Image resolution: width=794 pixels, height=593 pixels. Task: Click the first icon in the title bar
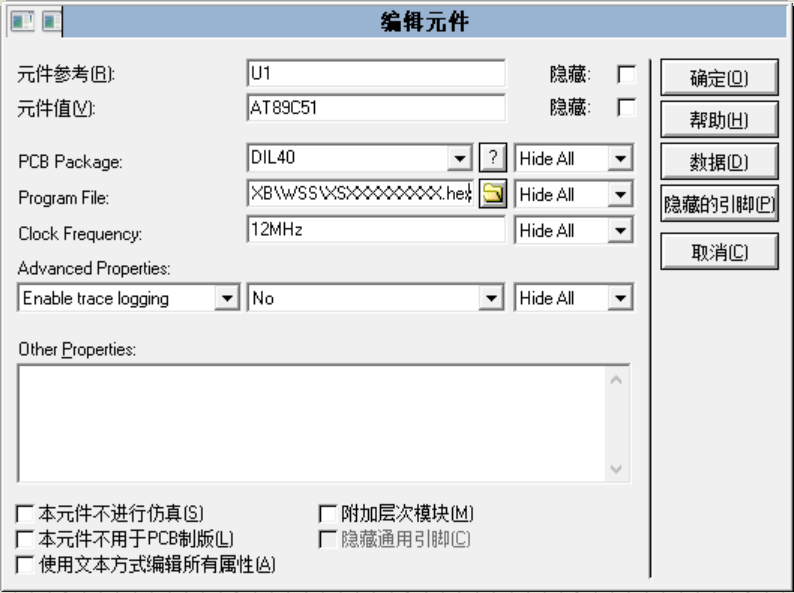[22, 21]
